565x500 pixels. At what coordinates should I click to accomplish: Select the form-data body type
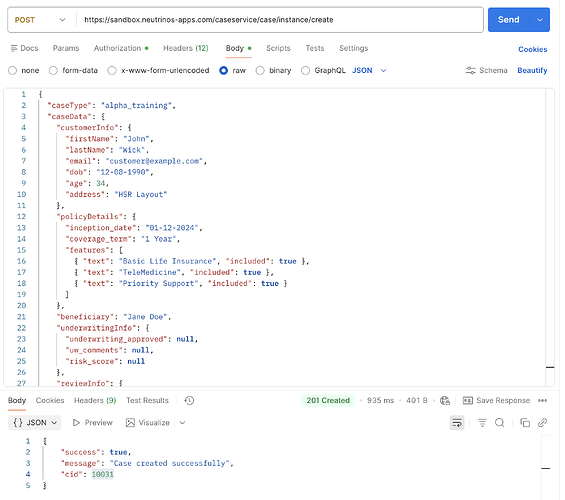74,71
